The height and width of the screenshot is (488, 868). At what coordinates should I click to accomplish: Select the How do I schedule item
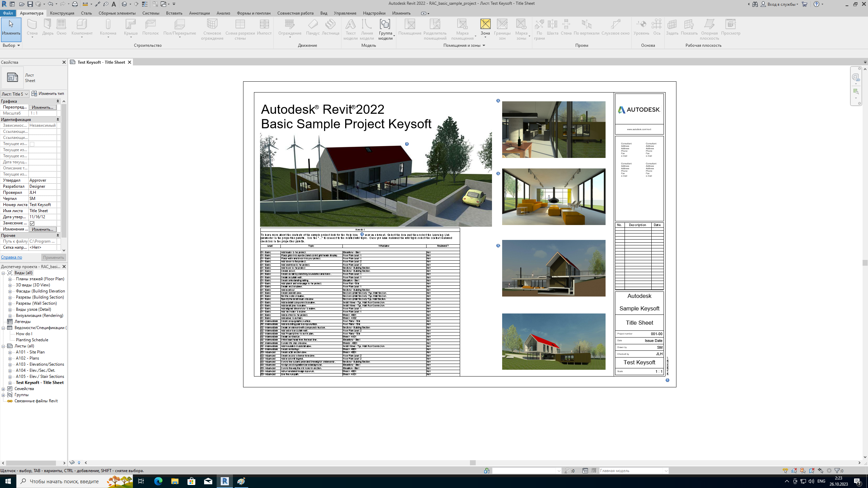tap(24, 334)
